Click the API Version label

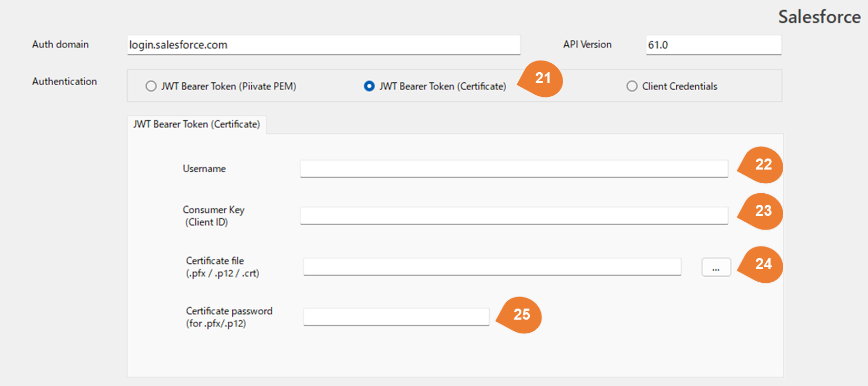click(587, 45)
